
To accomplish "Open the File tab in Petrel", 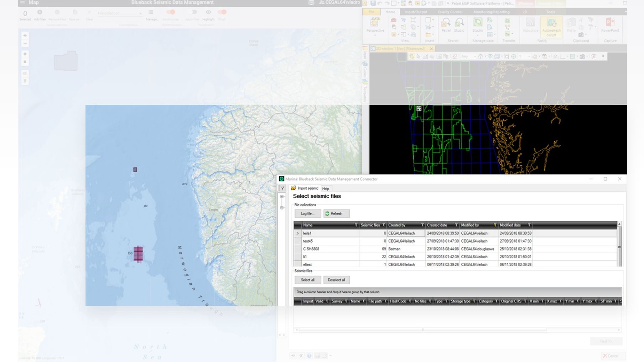I will (x=372, y=12).
